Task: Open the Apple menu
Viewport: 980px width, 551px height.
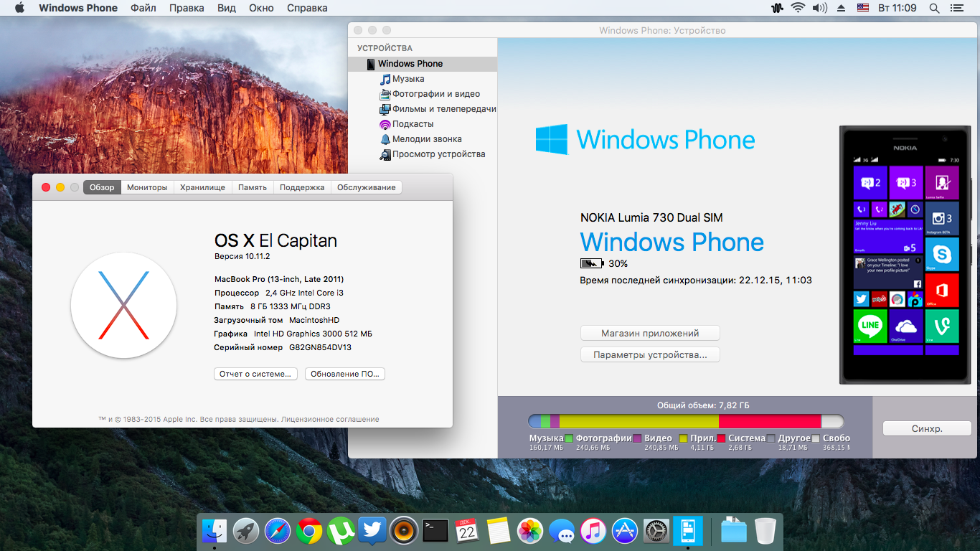Action: [19, 8]
